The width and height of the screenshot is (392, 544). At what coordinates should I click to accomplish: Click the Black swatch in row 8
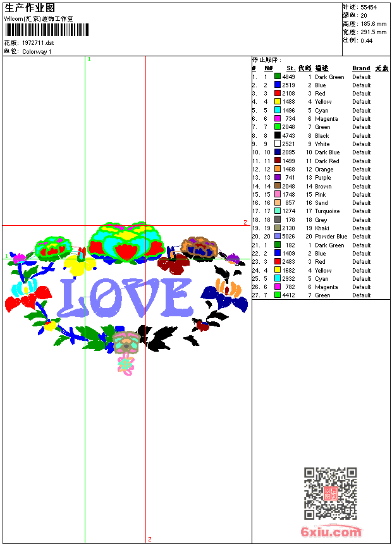click(x=278, y=135)
